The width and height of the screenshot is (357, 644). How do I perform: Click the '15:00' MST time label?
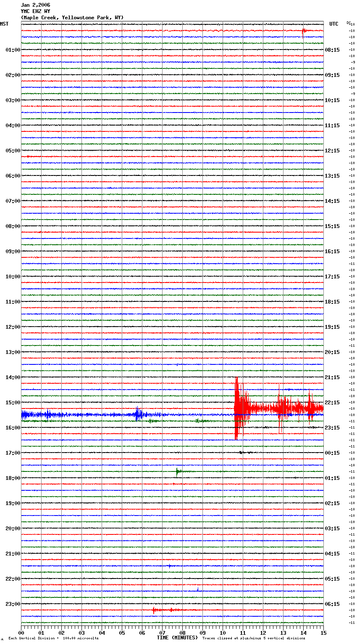tap(13, 403)
